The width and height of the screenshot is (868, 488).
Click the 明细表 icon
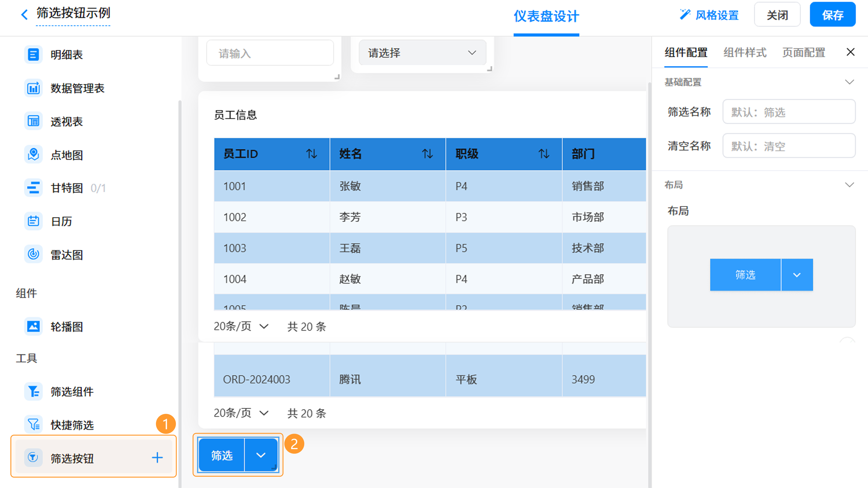pos(33,54)
